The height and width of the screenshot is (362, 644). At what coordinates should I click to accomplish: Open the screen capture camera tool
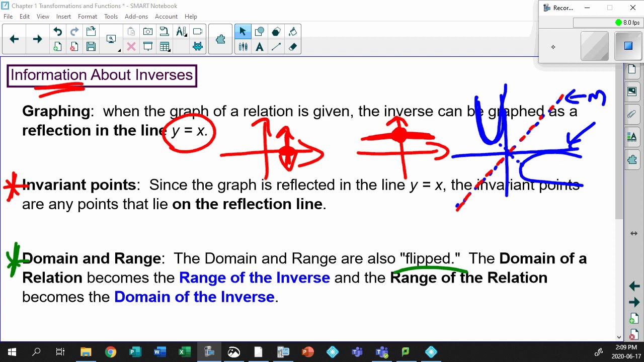[x=148, y=32]
